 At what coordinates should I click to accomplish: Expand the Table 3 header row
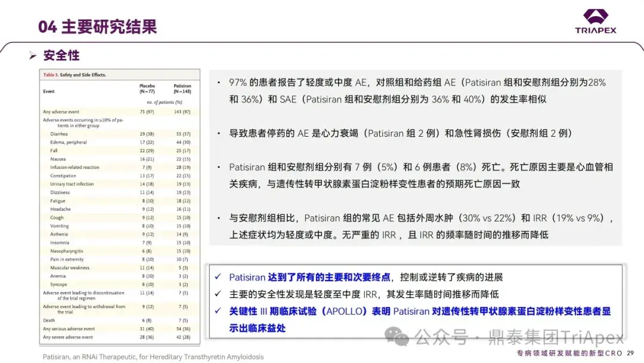(118, 75)
